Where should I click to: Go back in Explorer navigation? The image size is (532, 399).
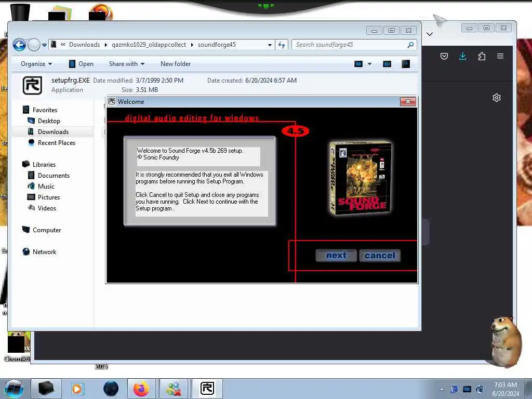(x=19, y=45)
